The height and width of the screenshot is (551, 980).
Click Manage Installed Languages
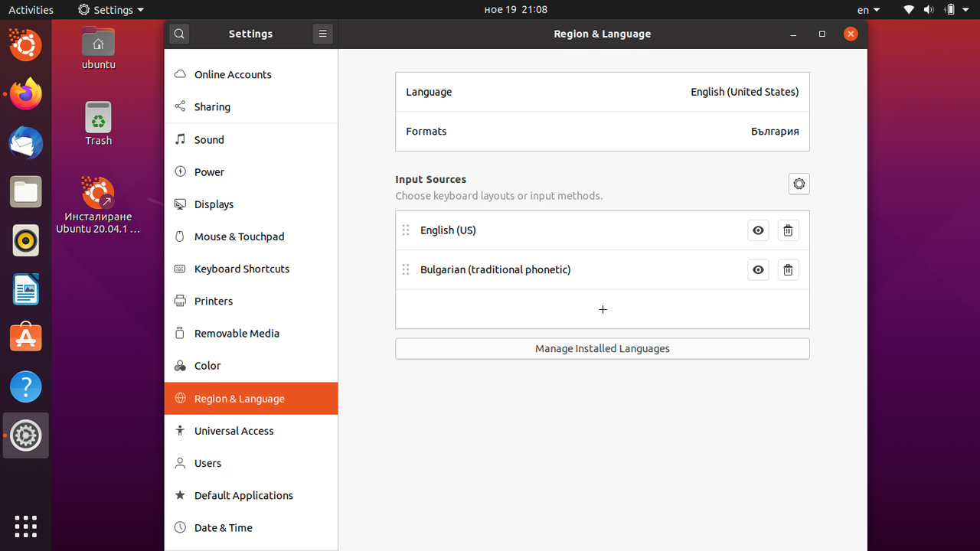click(603, 348)
